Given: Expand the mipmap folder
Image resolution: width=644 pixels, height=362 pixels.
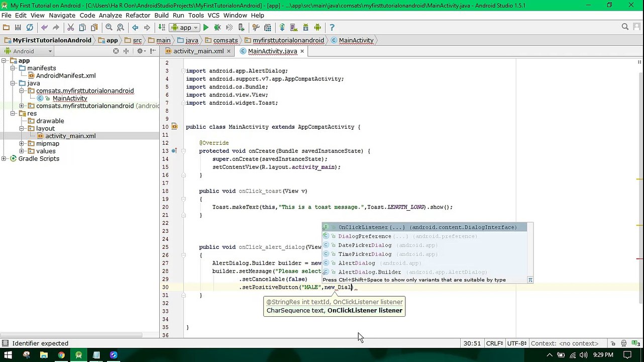Looking at the screenshot, I should [x=22, y=144].
